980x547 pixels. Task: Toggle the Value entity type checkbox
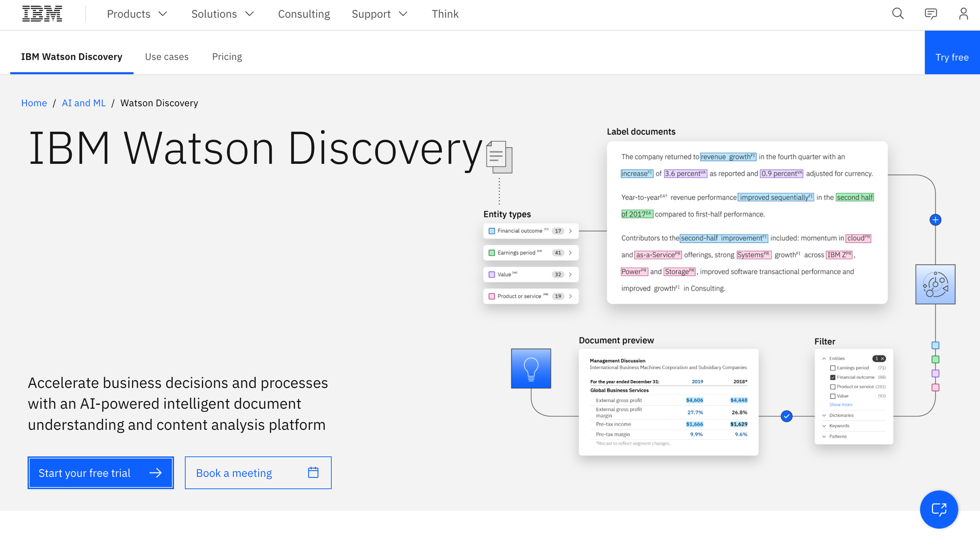click(492, 274)
